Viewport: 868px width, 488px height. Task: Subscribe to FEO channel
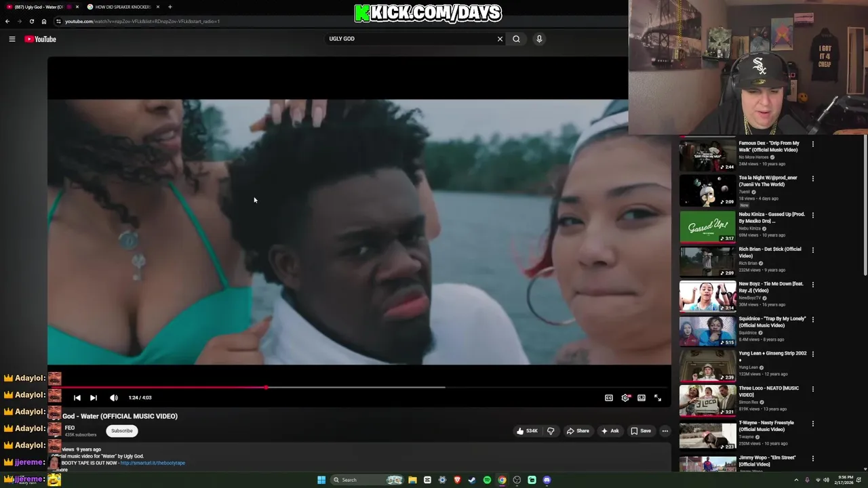point(122,431)
